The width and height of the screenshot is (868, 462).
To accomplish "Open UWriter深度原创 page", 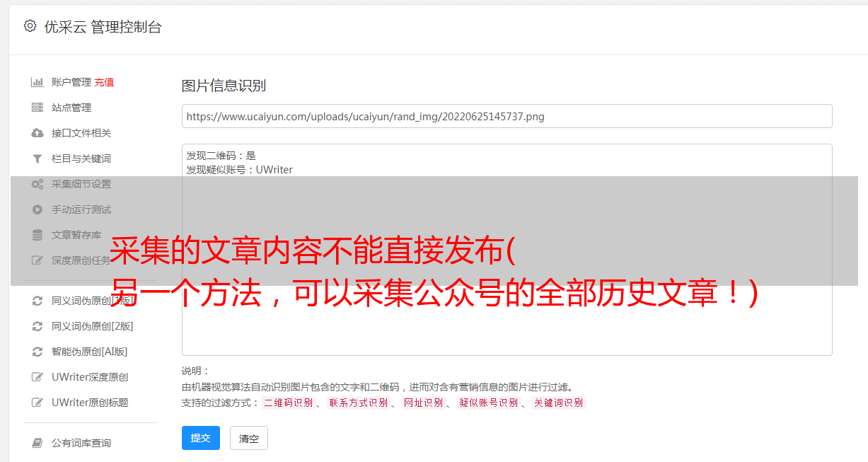I will pyautogui.click(x=90, y=377).
